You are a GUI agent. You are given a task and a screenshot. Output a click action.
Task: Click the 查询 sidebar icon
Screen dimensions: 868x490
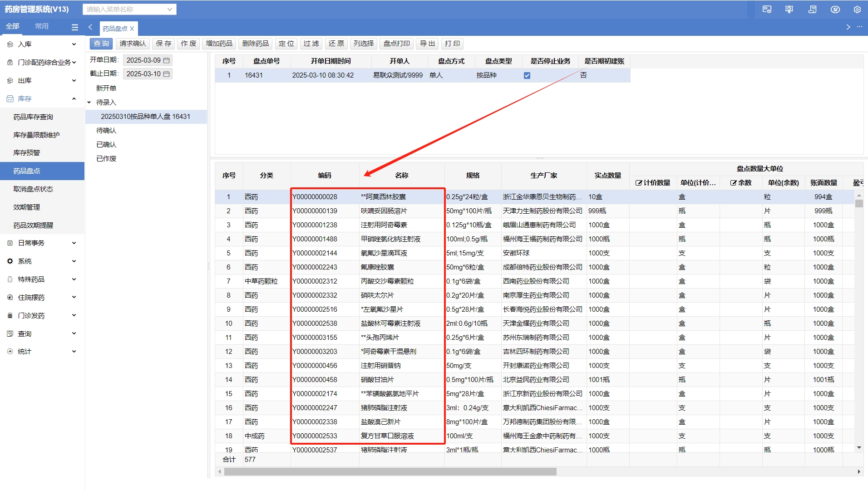point(10,334)
